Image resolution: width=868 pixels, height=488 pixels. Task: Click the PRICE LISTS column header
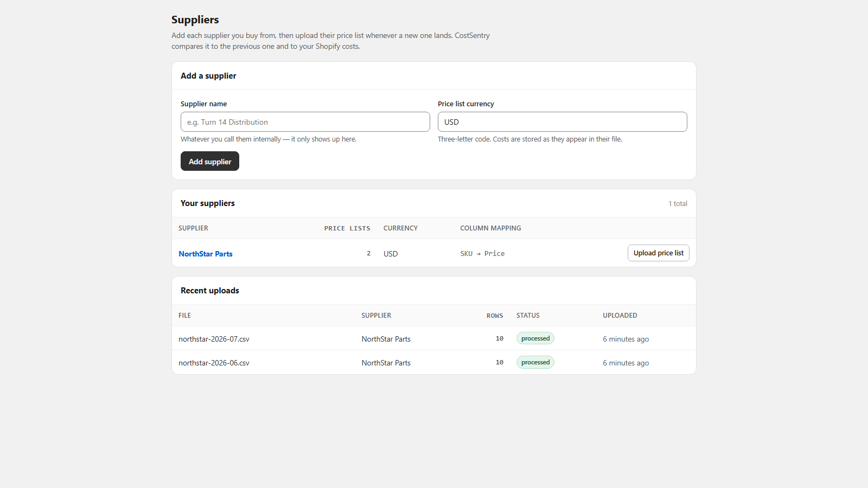[347, 228]
